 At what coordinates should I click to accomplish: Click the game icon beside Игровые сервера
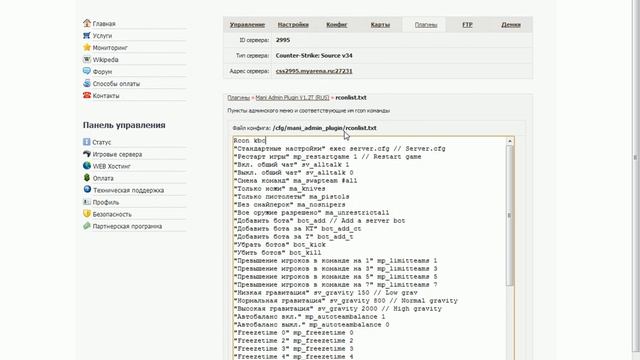pos(87,154)
